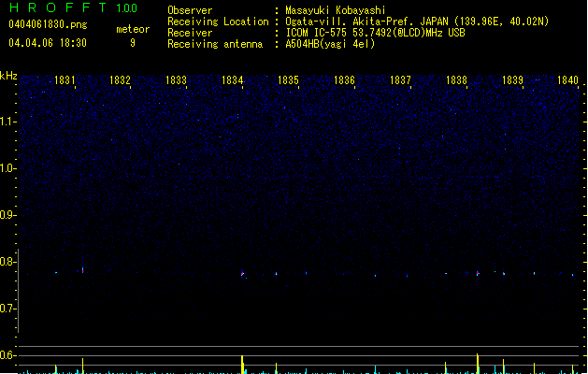The image size is (588, 374).
Task: Click the 1.1 kHz axis label
Action: (x=7, y=122)
